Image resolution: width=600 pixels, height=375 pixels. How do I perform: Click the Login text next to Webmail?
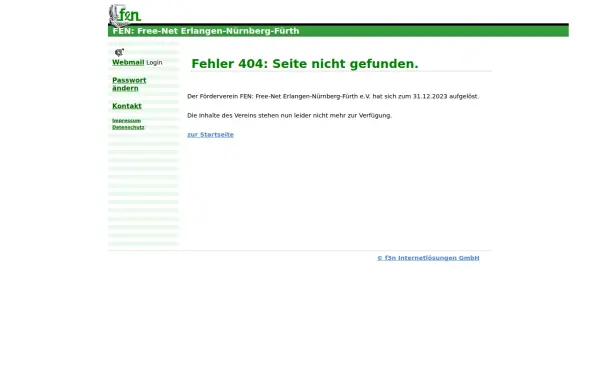(154, 63)
